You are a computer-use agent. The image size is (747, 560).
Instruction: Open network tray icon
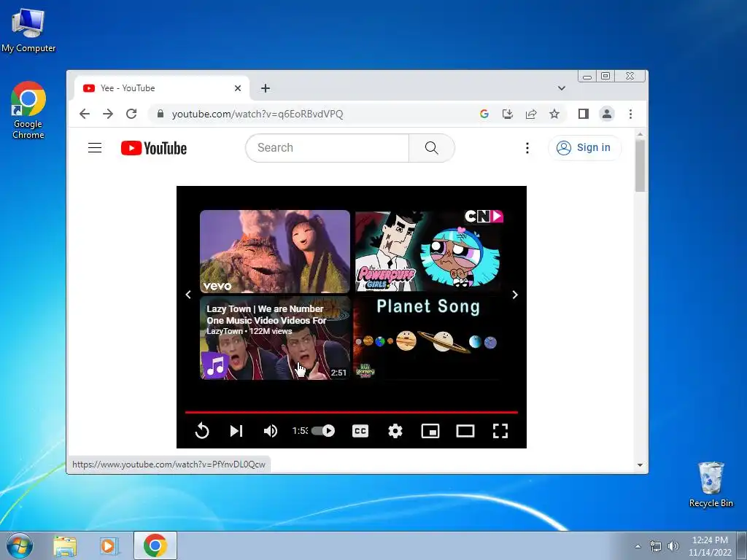point(656,546)
